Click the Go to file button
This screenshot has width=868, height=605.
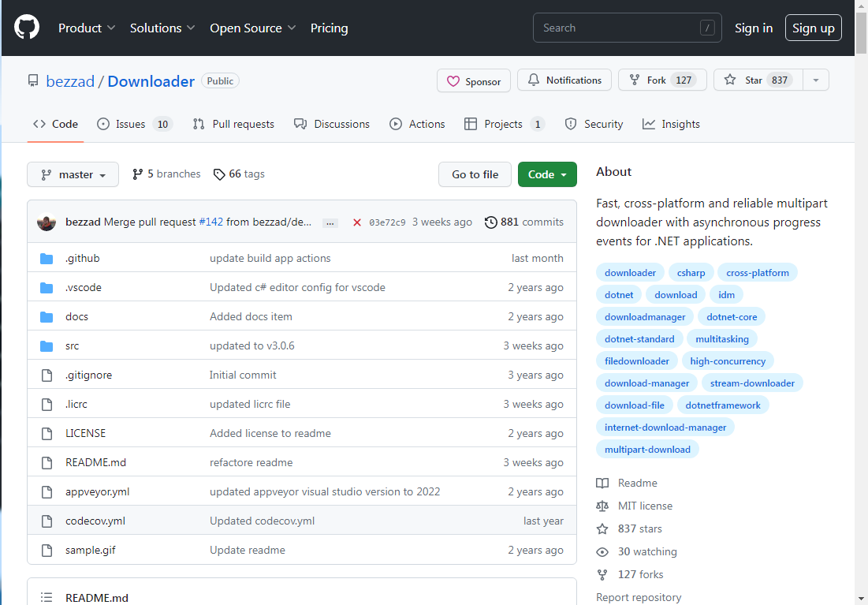click(x=475, y=174)
